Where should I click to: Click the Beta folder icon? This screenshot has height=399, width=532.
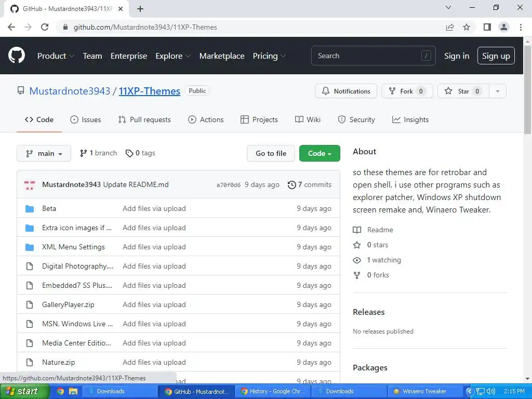(x=30, y=209)
